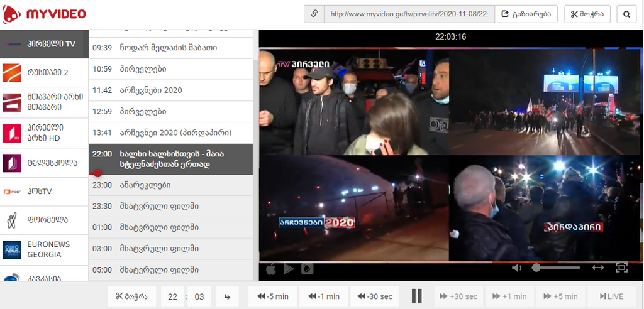The height and width of the screenshot is (309, 644).
Task: Jump to time with arrow button
Action: 228,296
